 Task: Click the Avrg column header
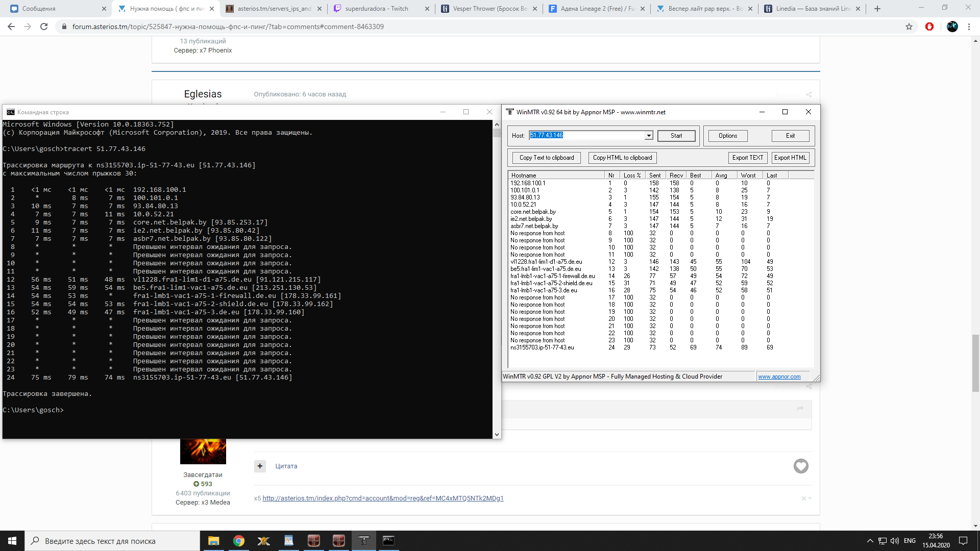pyautogui.click(x=724, y=175)
